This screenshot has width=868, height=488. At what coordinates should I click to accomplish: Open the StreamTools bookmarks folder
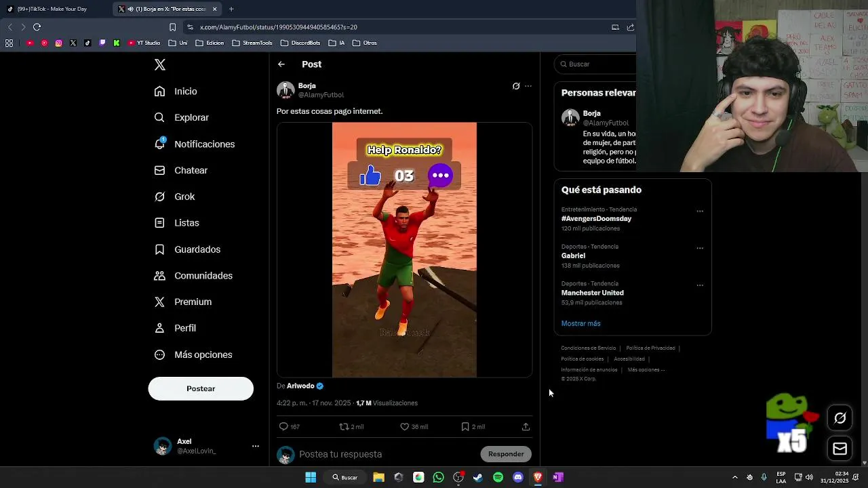click(x=252, y=43)
